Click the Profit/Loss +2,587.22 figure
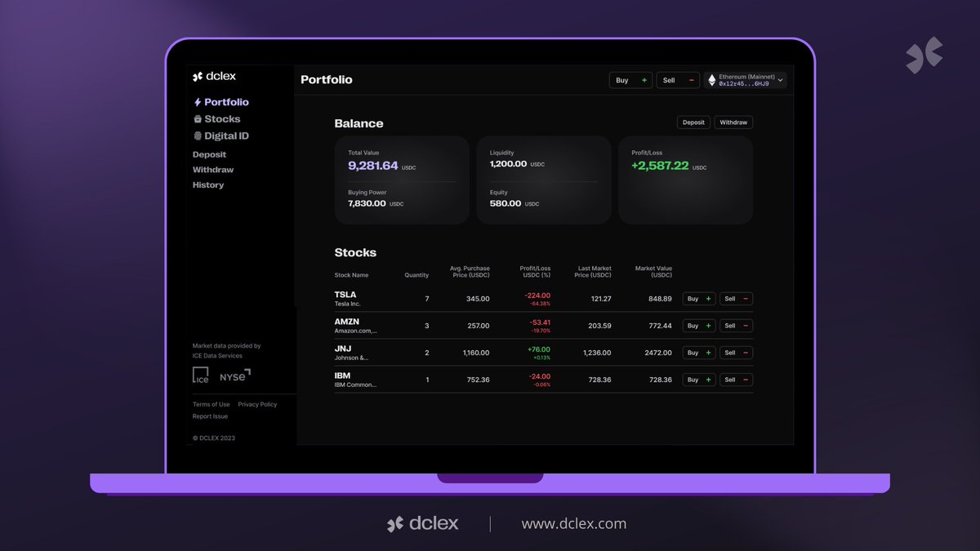 (x=660, y=166)
